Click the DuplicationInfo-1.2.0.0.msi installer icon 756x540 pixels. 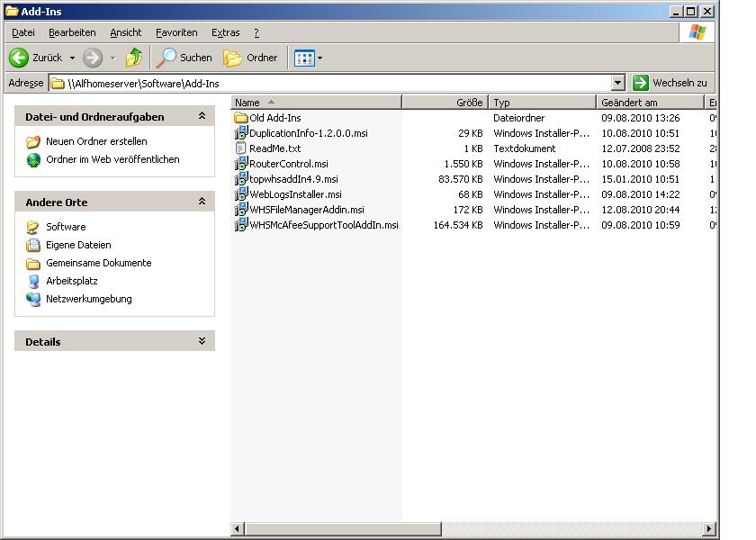click(x=240, y=133)
